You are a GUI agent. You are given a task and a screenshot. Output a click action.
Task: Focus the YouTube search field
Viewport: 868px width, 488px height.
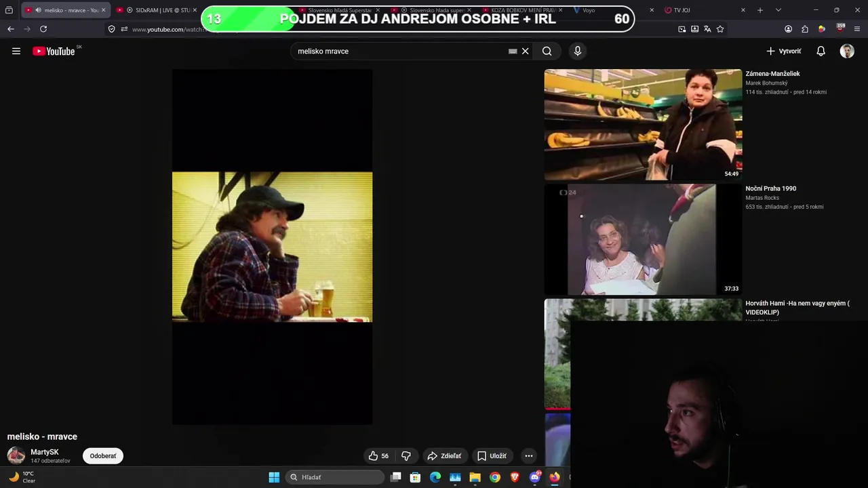click(400, 51)
